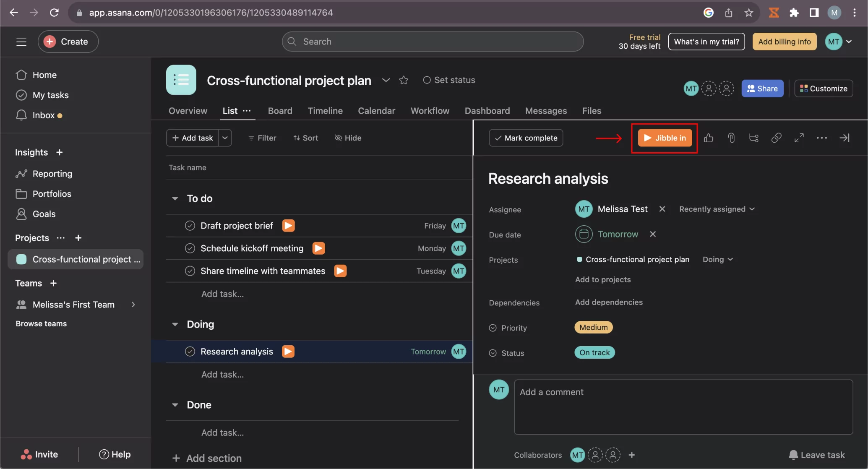This screenshot has height=469, width=868.
Task: Click the Mark complete button in the task pane
Action: point(526,138)
